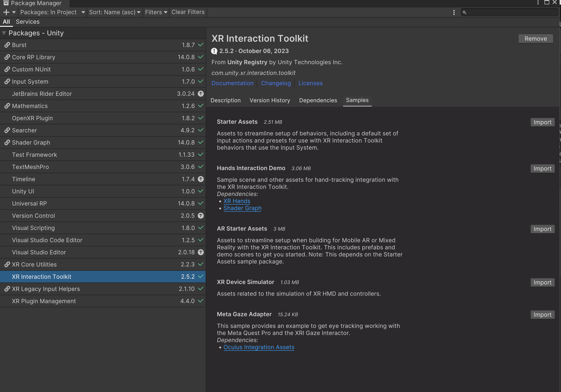This screenshot has width=561, height=392.
Task: Switch to the Services tab
Action: click(x=28, y=22)
